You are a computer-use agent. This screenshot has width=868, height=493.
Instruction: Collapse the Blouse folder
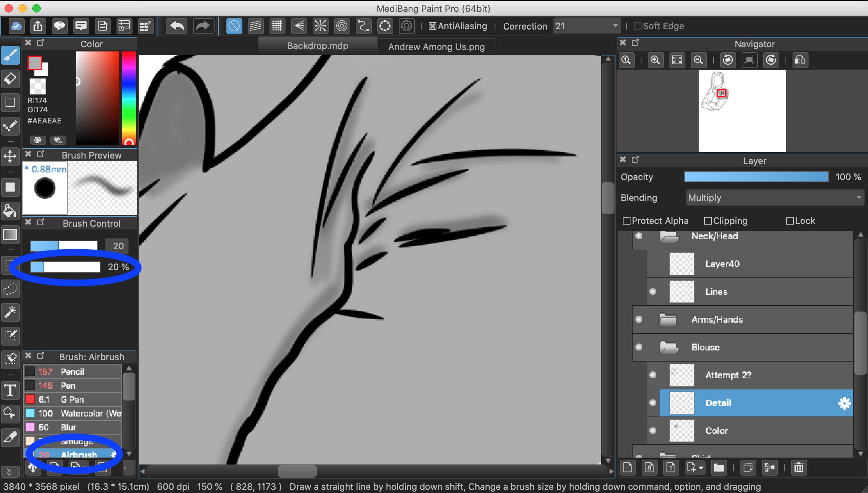[669, 347]
